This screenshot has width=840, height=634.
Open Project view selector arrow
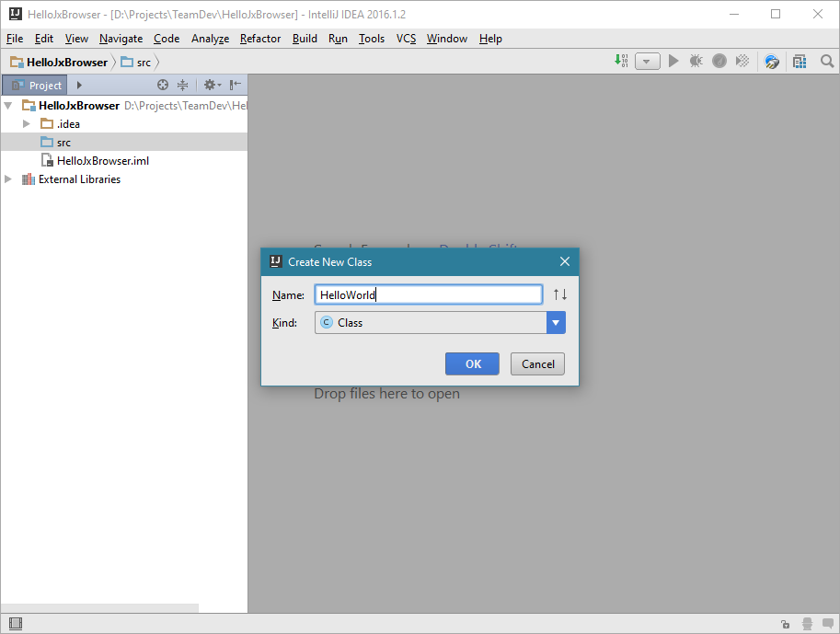(x=79, y=85)
